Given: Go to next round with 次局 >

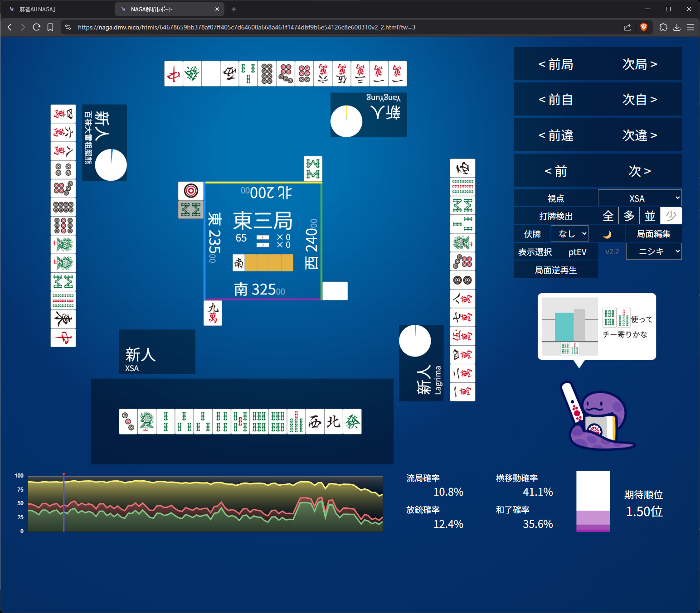Looking at the screenshot, I should click(x=639, y=64).
